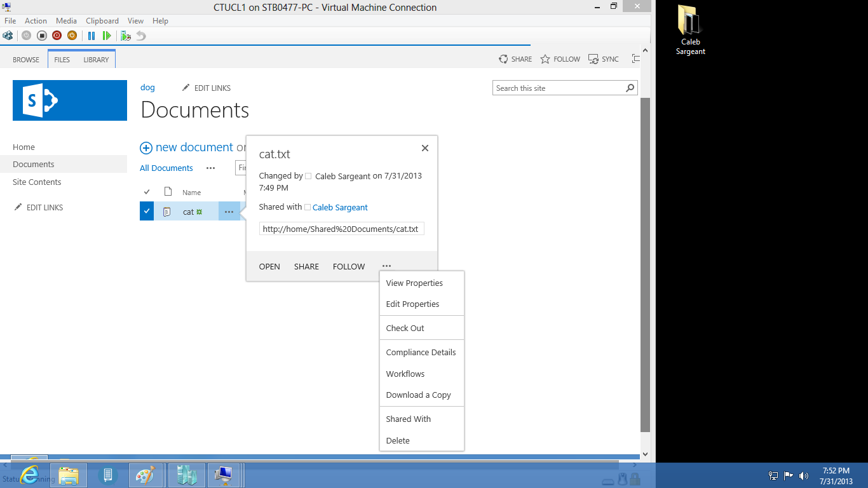Choose Compliance Details from menu
This screenshot has height=488, width=868.
(422, 353)
